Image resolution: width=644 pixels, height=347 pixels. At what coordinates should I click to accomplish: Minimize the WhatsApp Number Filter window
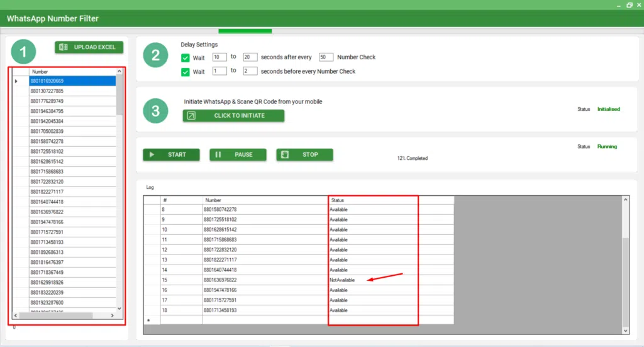619,6
